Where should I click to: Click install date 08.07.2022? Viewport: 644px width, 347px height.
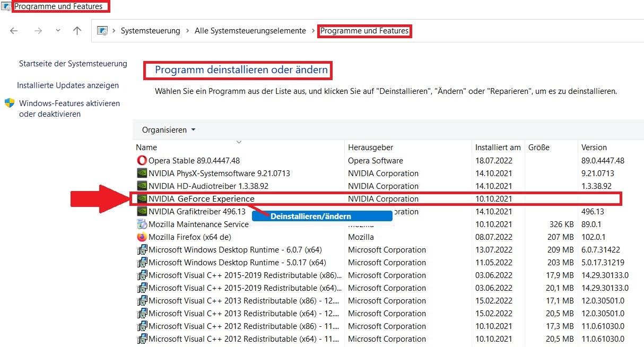coord(494,237)
